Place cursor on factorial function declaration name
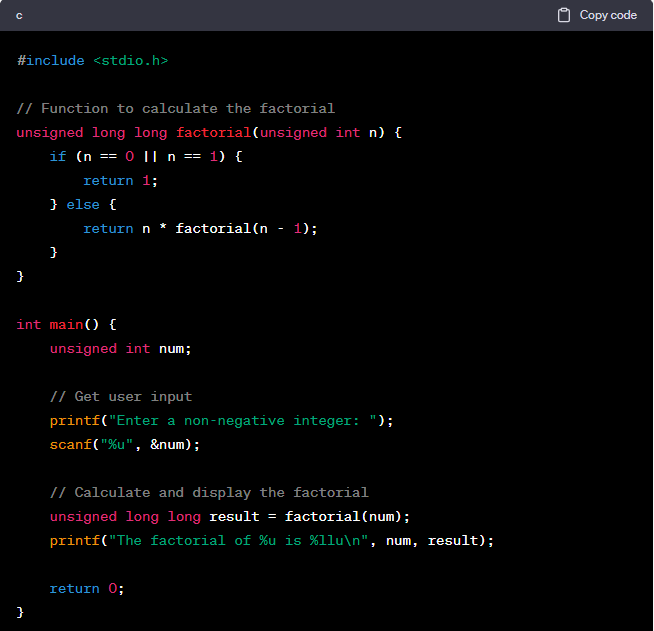This screenshot has width=654, height=631. [213, 132]
